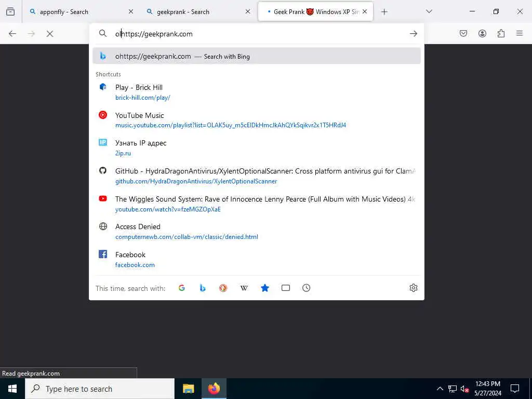The image size is (532, 399).
Task: Go back using the back arrow
Action: click(12, 34)
